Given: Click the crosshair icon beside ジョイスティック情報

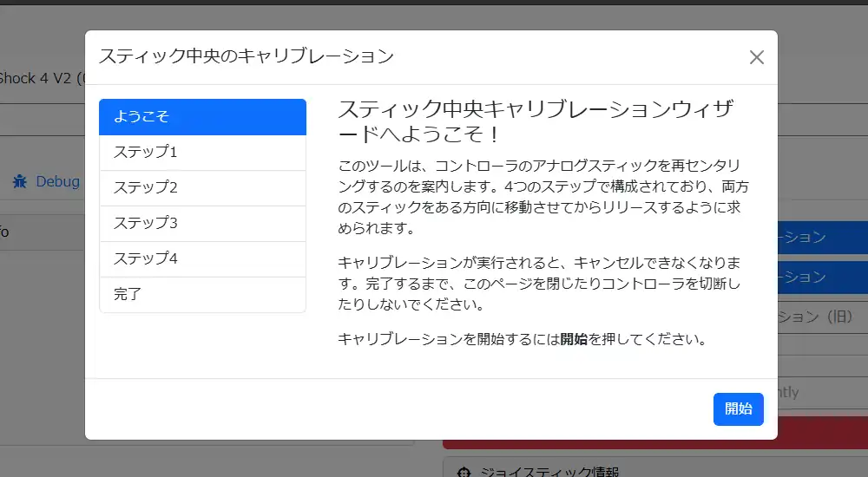Looking at the screenshot, I should [464, 472].
